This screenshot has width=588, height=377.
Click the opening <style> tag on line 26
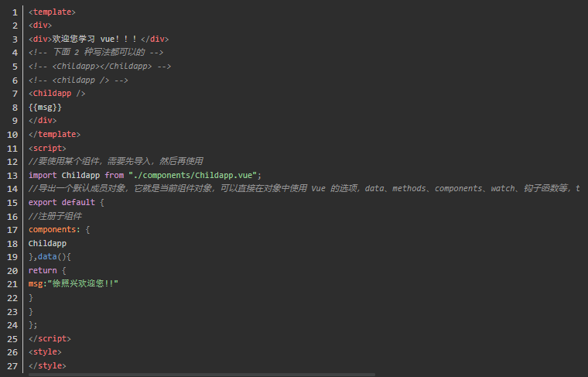(45, 352)
